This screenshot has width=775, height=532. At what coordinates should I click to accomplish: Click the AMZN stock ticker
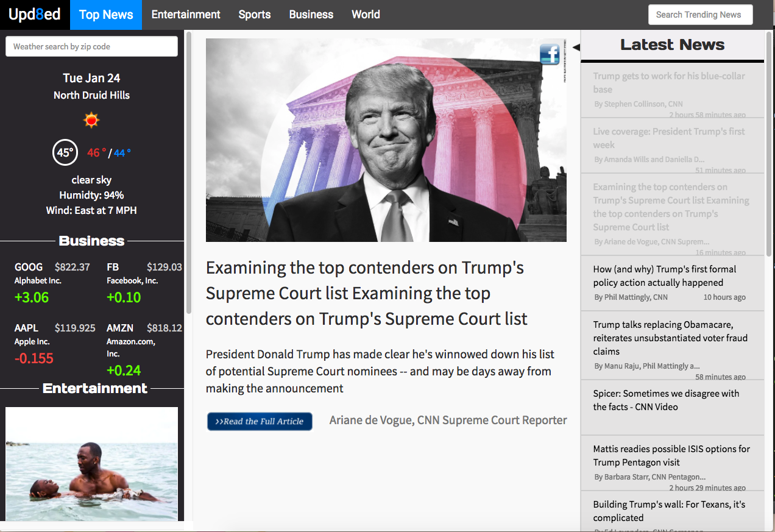[x=120, y=328]
